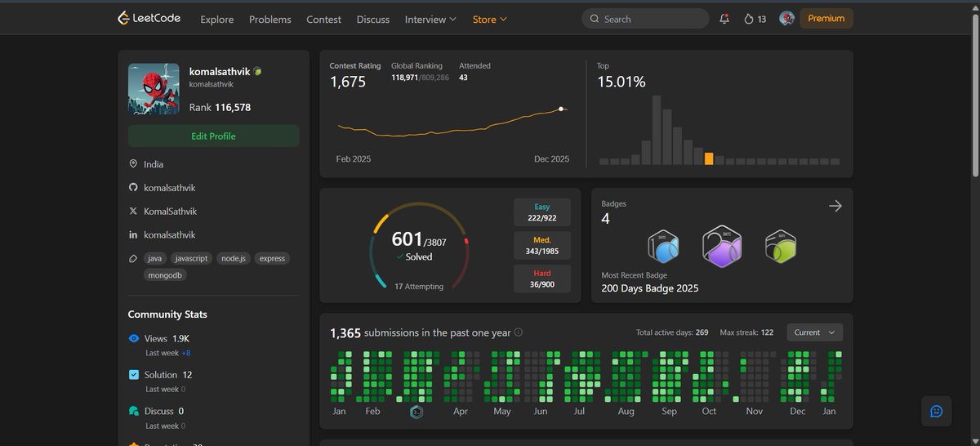Select the Hard 36/900 filter
Image resolution: width=980 pixels, height=446 pixels.
[542, 279]
